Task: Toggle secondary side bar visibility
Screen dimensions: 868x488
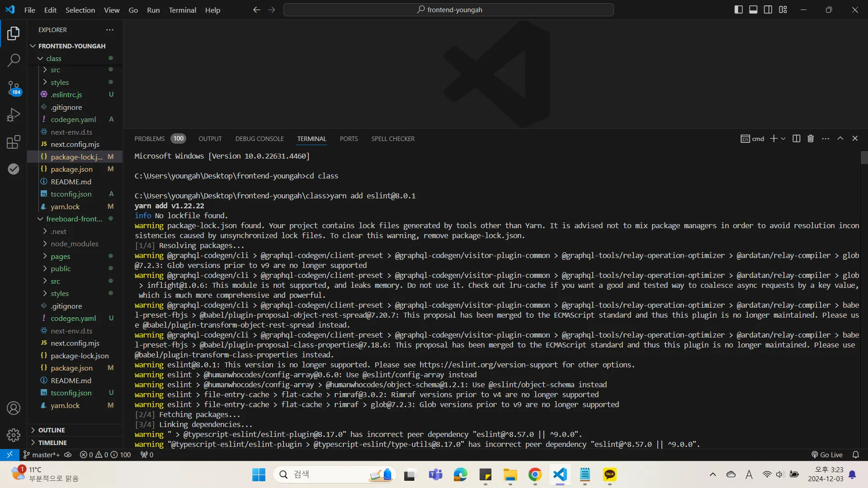Action: [x=768, y=10]
